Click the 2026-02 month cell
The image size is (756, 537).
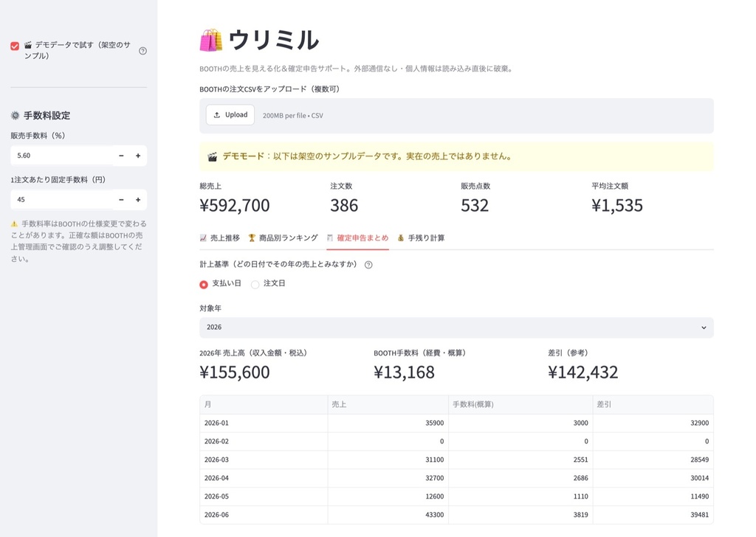tap(264, 441)
